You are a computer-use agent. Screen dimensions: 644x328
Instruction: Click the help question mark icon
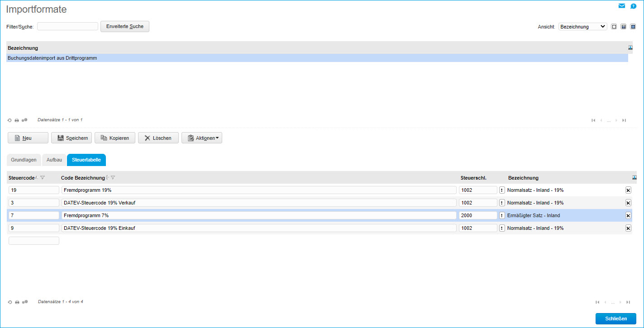[x=633, y=6]
